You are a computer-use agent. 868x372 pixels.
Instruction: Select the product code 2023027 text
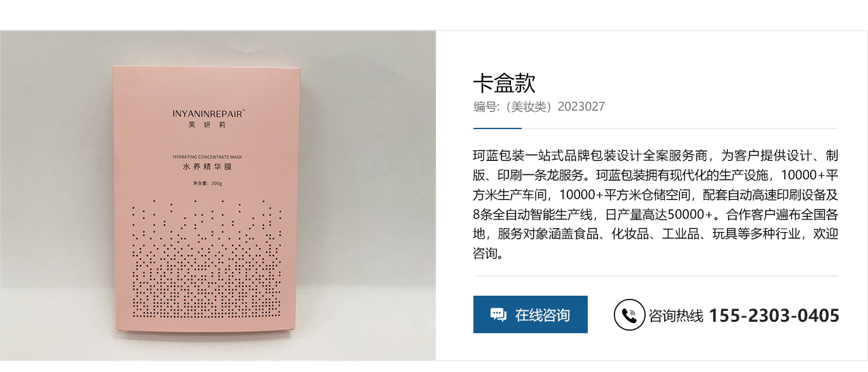(581, 107)
